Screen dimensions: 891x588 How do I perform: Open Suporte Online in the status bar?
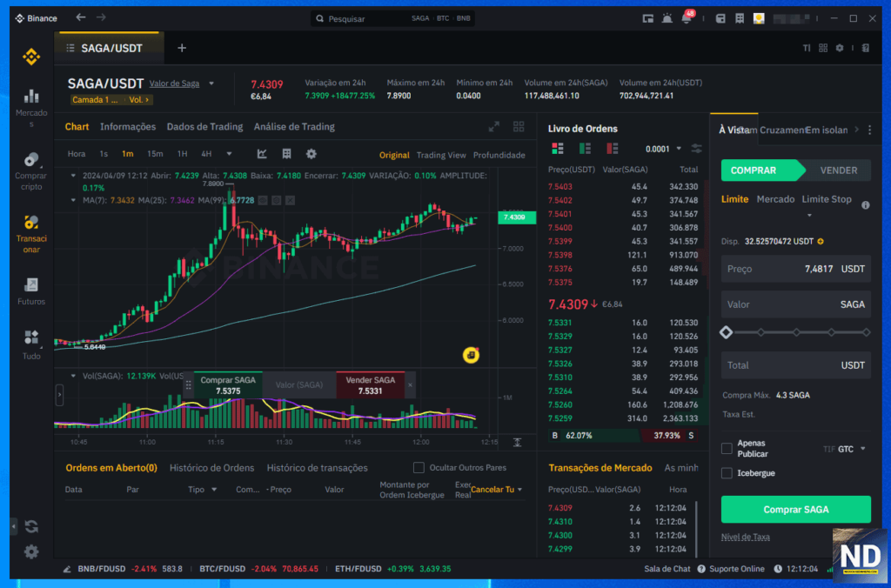(731, 569)
